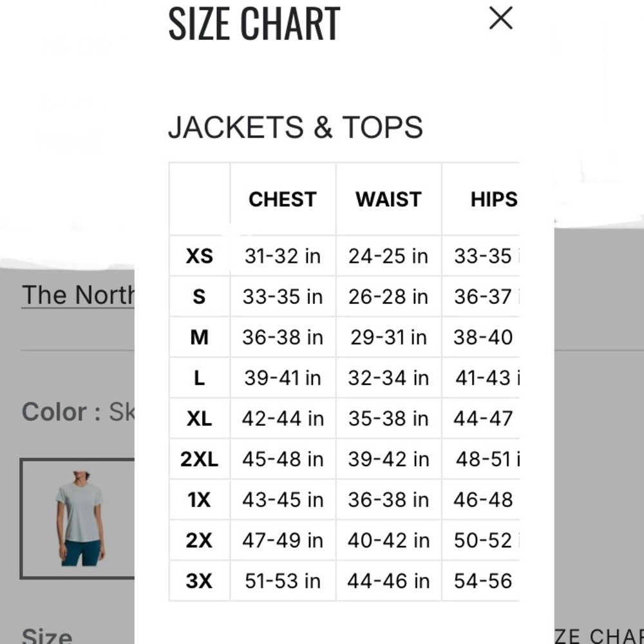Click the The North Face brand link

(x=78, y=295)
